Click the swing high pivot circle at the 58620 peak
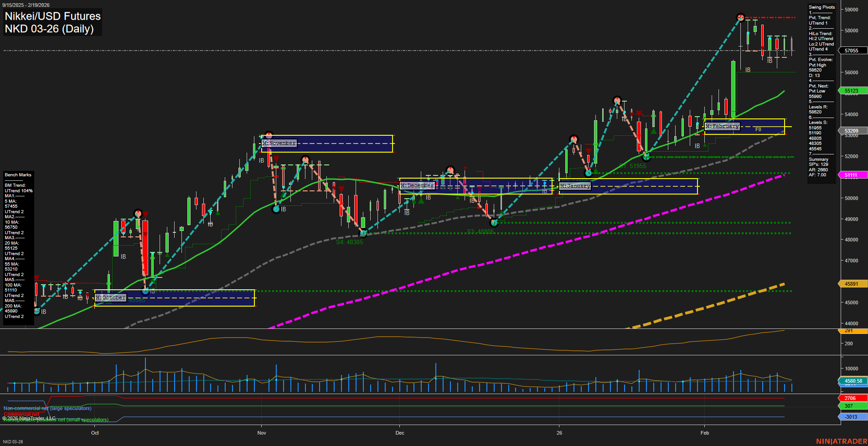This screenshot has width=868, height=446. (740, 18)
